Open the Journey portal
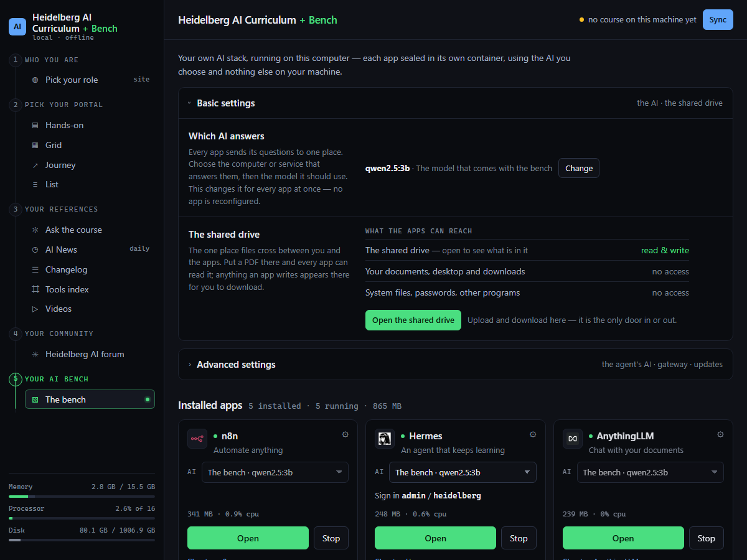 coord(90,165)
